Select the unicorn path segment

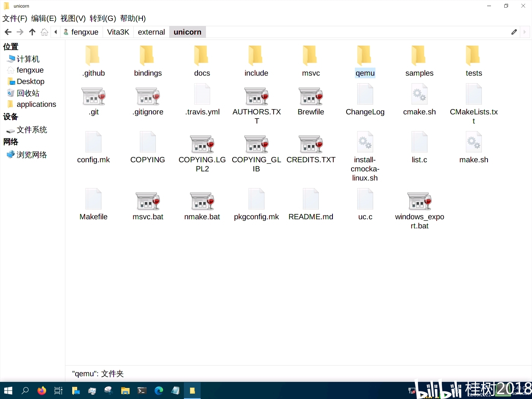coord(187,32)
